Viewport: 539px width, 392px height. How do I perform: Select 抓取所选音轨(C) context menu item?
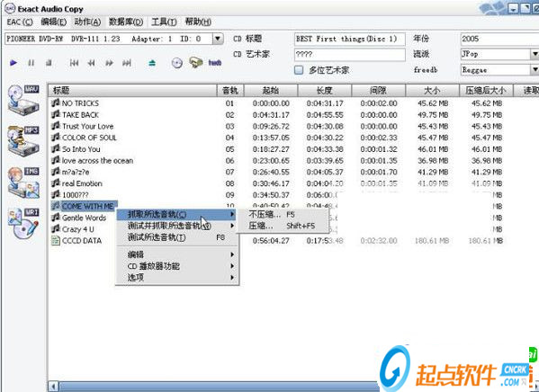[176, 214]
